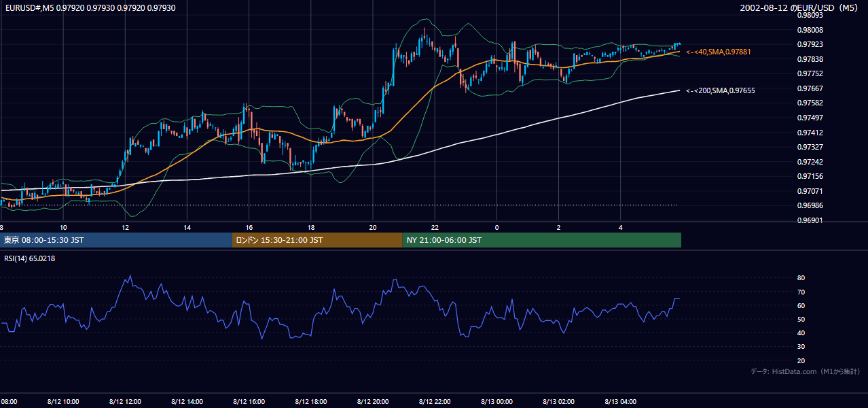The width and height of the screenshot is (868, 408).
Task: Click the 40 SMA 0.97881 label
Action: tap(719, 52)
